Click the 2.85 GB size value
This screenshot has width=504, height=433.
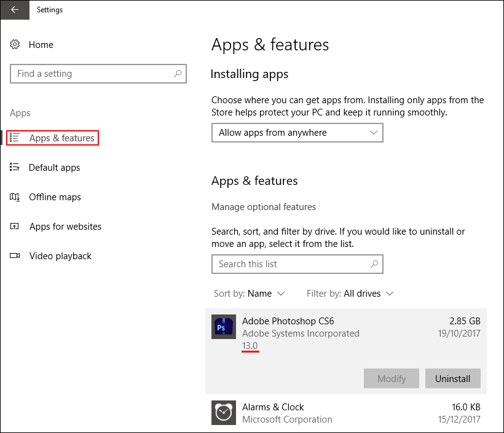pyautogui.click(x=465, y=321)
